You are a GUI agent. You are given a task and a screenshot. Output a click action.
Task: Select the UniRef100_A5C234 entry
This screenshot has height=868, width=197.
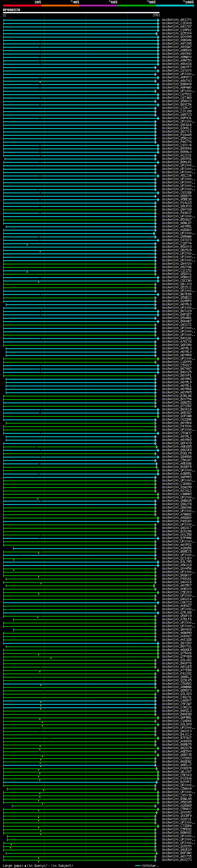click(x=176, y=176)
